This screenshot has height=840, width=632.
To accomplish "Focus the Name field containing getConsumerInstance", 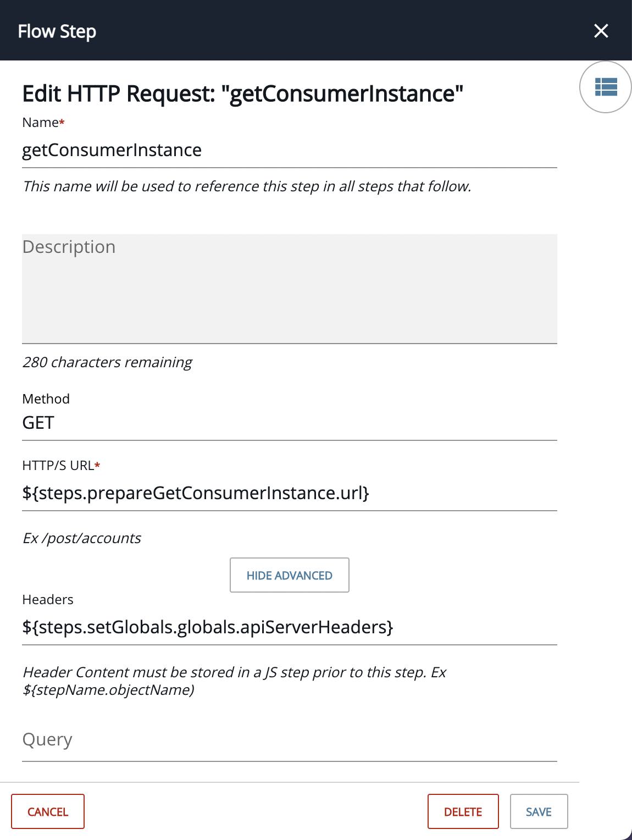I will 290,150.
